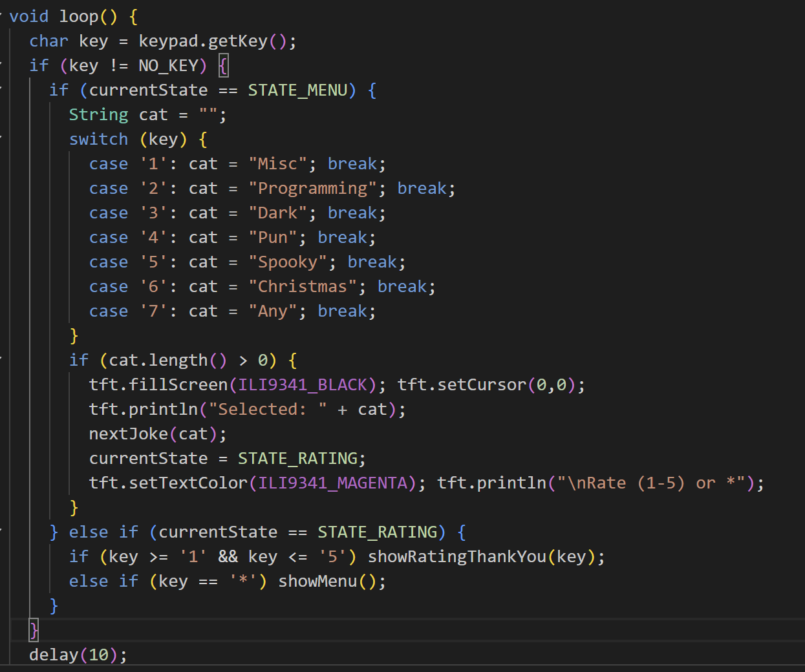Click the String type keyword

point(99,114)
